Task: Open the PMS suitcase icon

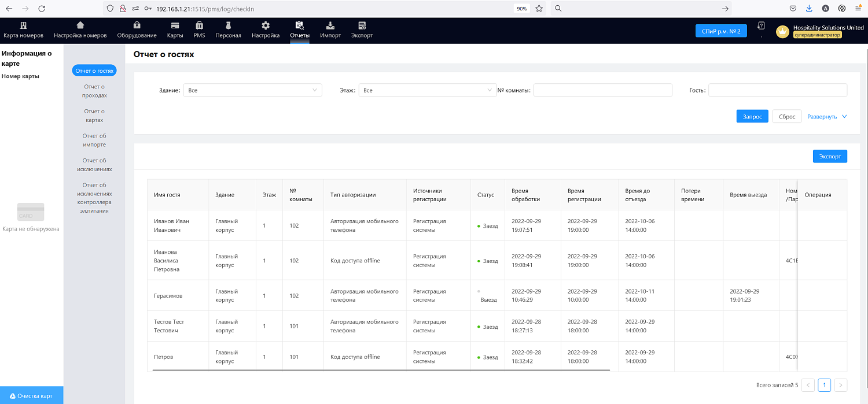Action: point(199,25)
